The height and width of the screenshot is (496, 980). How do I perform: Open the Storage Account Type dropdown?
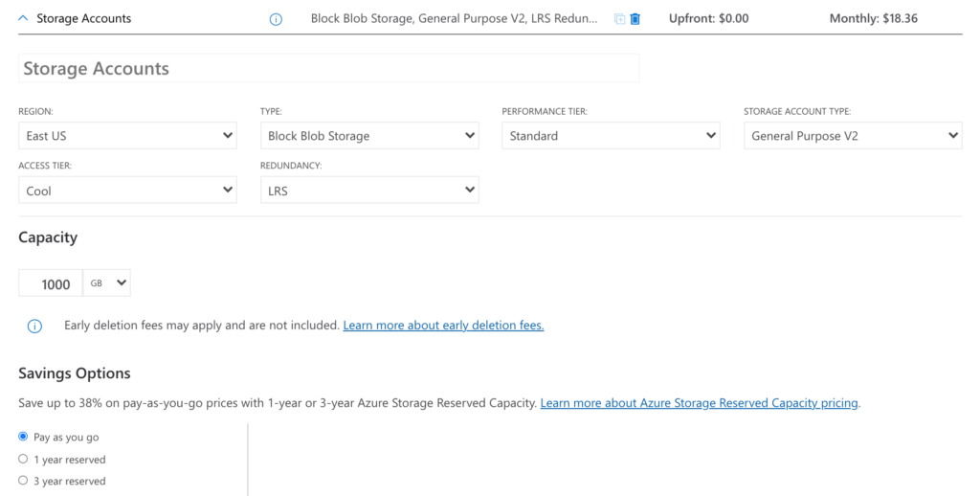852,136
